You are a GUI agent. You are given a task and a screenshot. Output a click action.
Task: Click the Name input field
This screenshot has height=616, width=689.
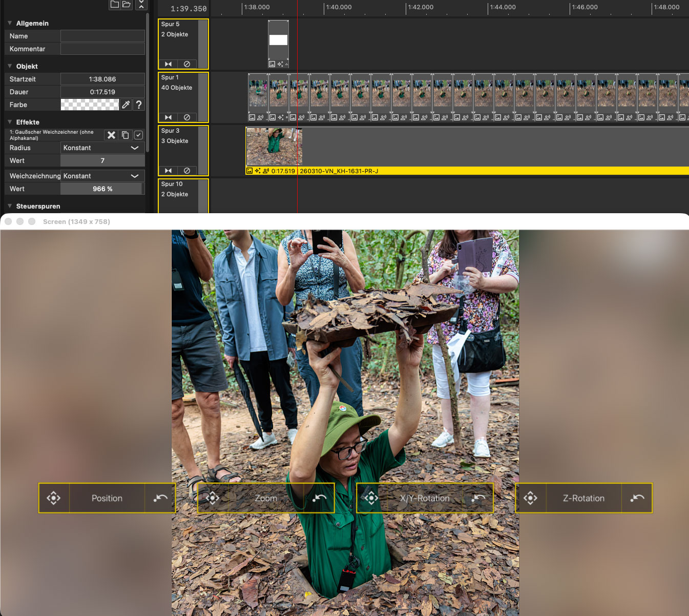tap(102, 36)
